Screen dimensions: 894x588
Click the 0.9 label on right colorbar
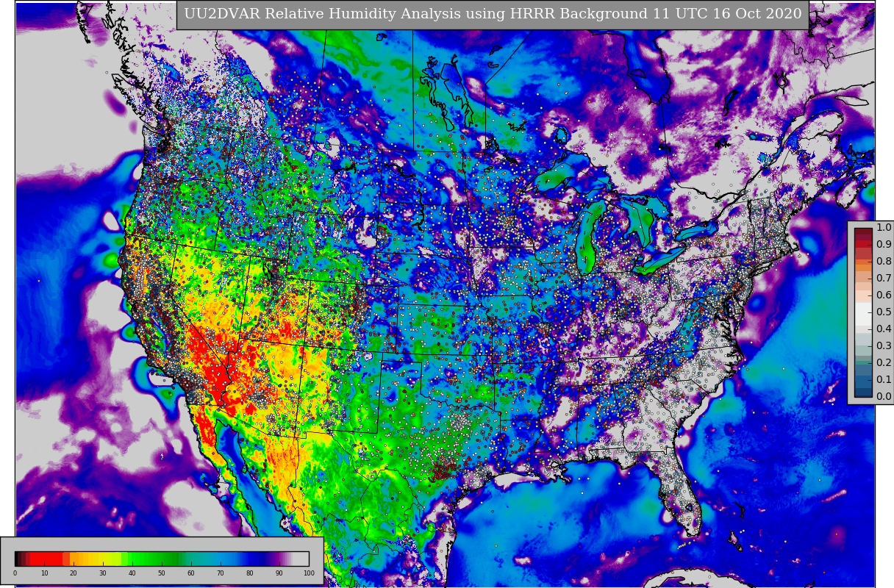point(883,245)
